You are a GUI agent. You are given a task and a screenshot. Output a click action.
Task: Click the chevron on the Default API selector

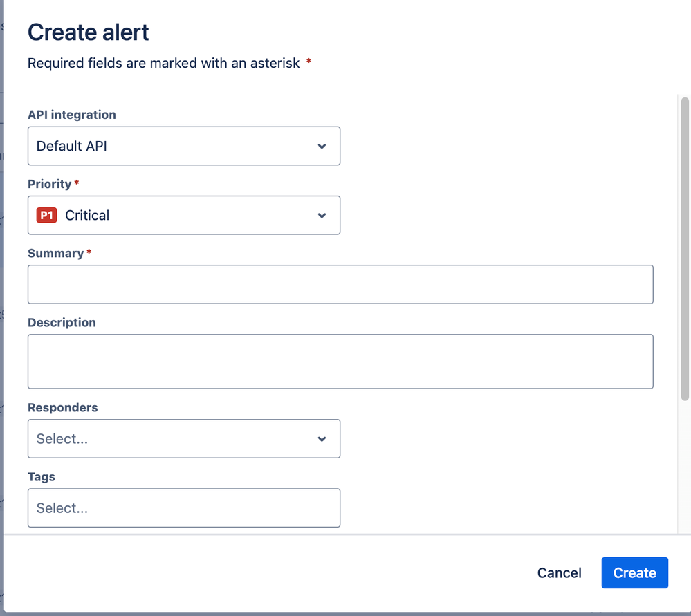coord(322,146)
